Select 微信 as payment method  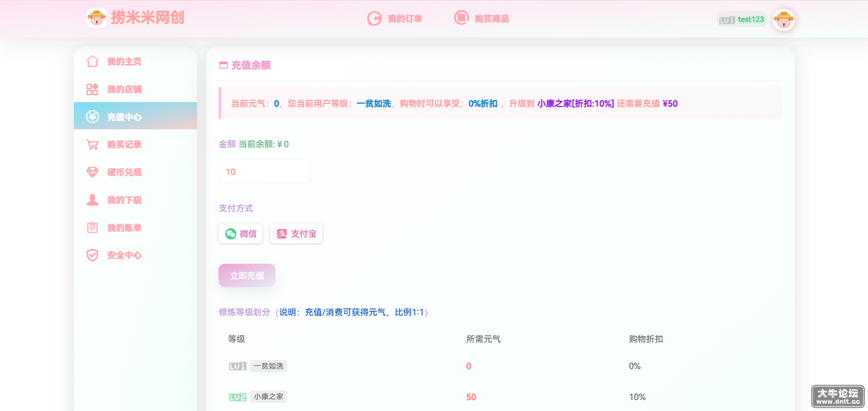pyautogui.click(x=240, y=233)
